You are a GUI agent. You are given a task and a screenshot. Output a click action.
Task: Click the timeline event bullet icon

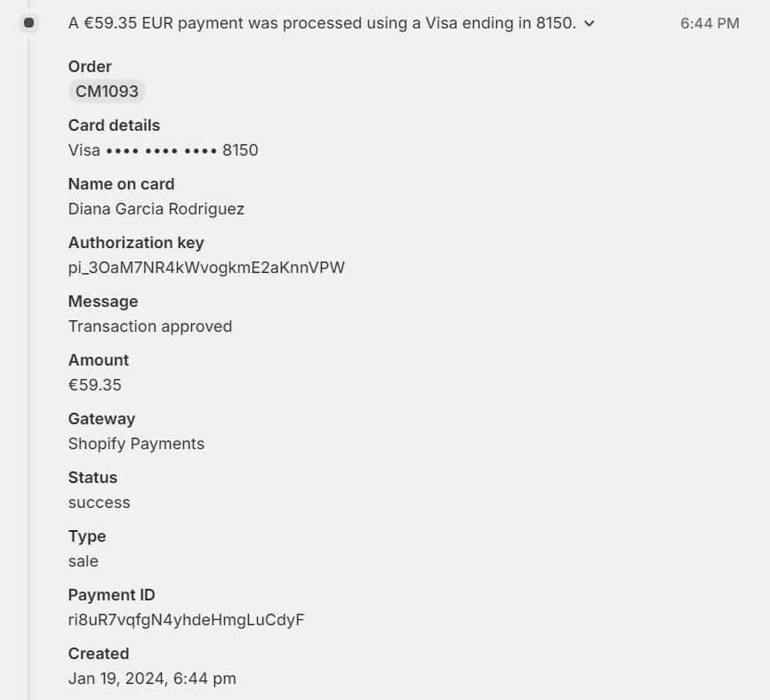tap(28, 23)
